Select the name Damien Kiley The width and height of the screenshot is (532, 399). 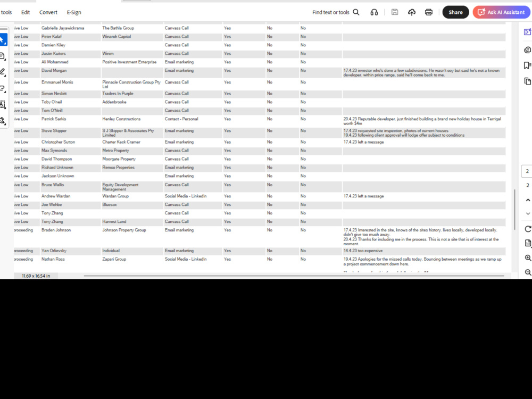(53, 45)
